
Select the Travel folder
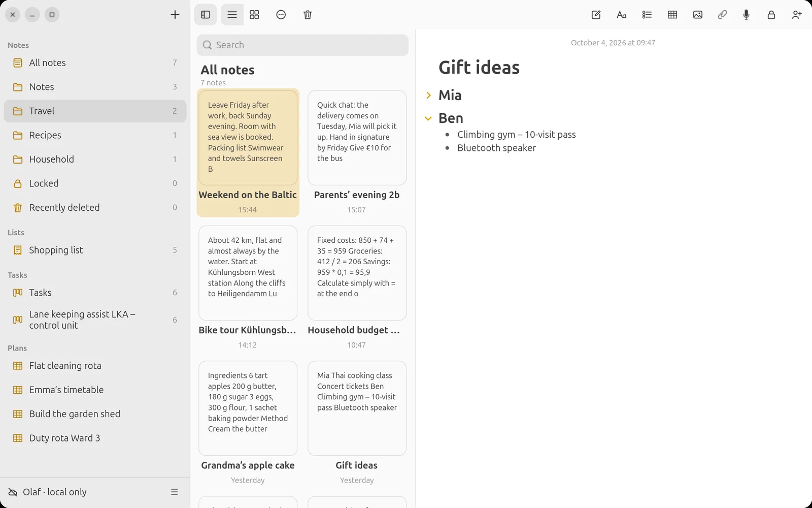(x=95, y=111)
